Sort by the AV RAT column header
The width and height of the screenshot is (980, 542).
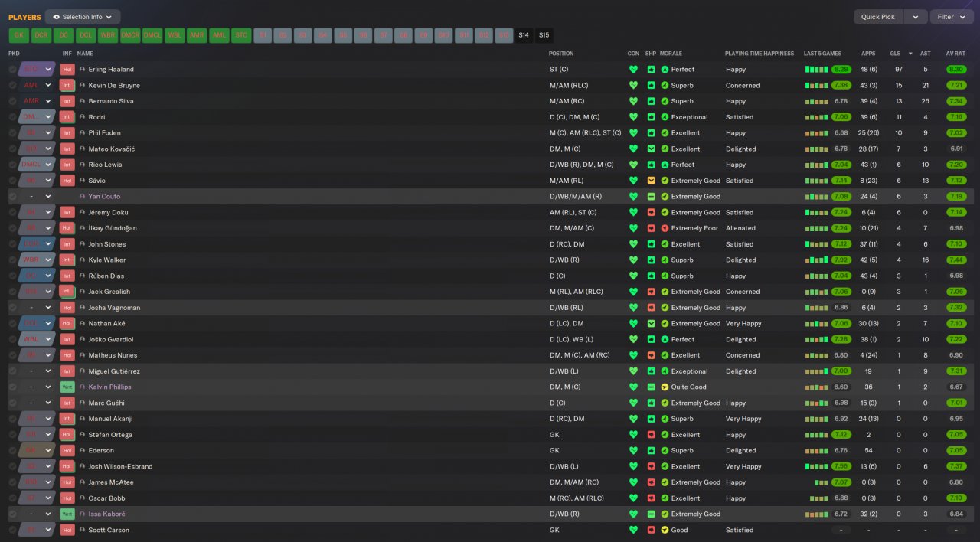(x=955, y=54)
